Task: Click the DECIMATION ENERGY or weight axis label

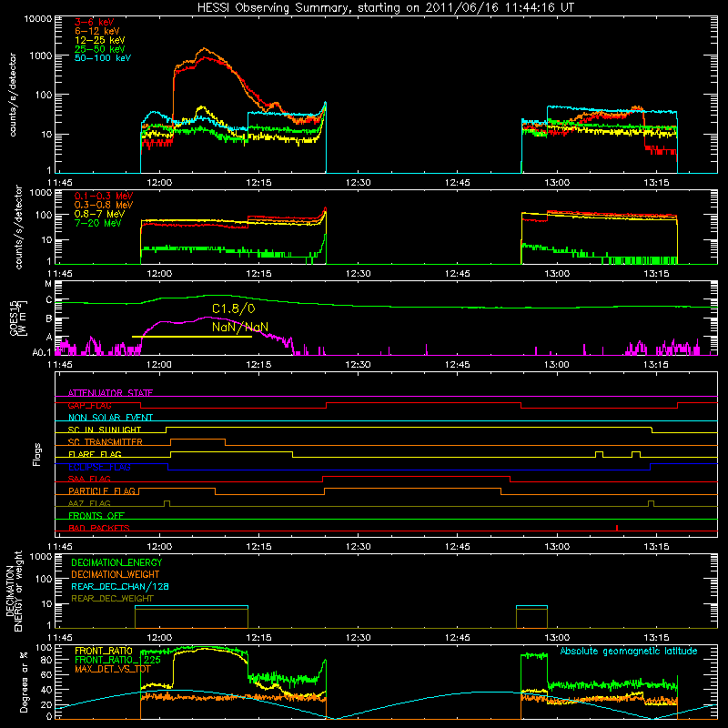Action: (14, 591)
